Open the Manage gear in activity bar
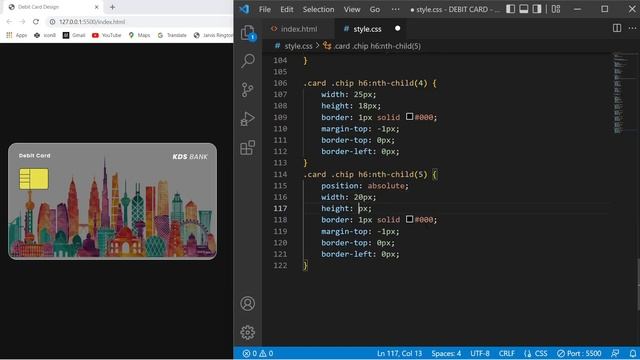 point(247,332)
